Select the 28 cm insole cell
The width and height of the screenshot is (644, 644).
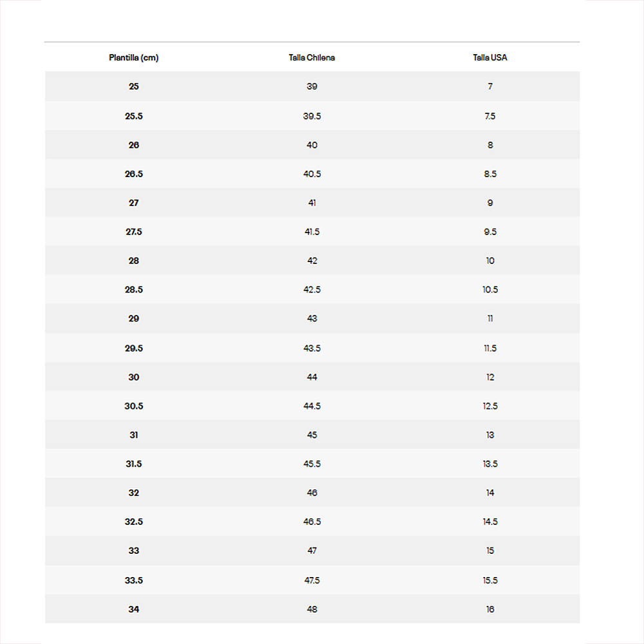[x=133, y=261]
